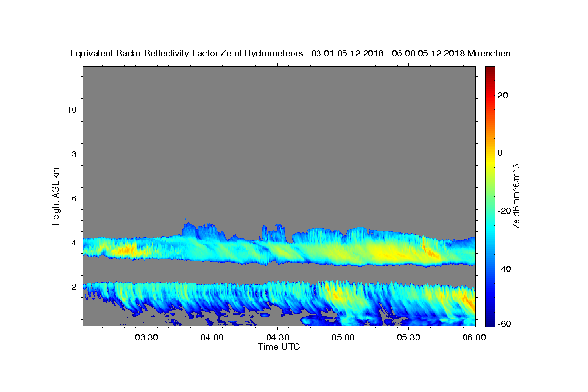Click the '04:00' time tick label
Screen dimensions: 588x392
click(212, 337)
